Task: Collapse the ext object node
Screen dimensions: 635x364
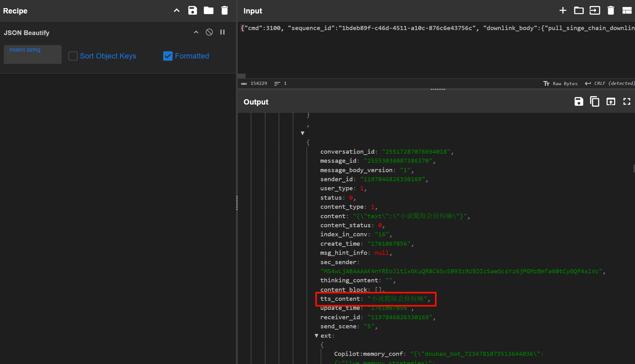Action: pos(316,336)
